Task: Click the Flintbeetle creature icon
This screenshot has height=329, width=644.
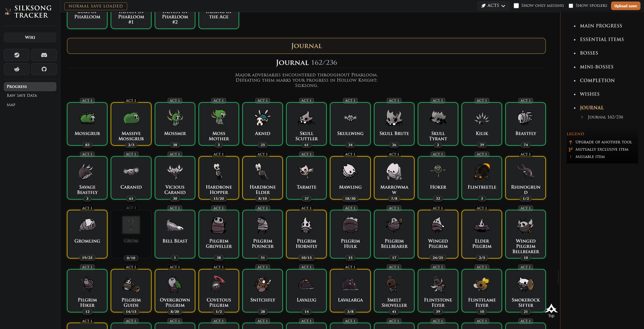Action: point(482,171)
